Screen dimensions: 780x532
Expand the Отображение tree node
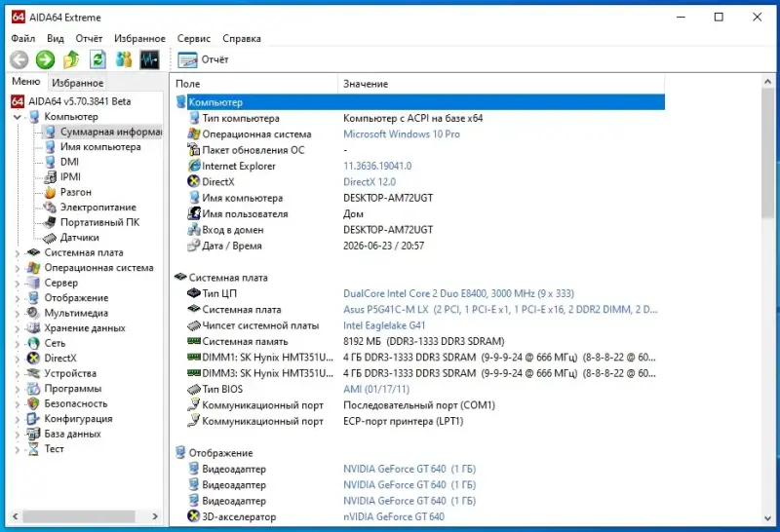coord(18,298)
